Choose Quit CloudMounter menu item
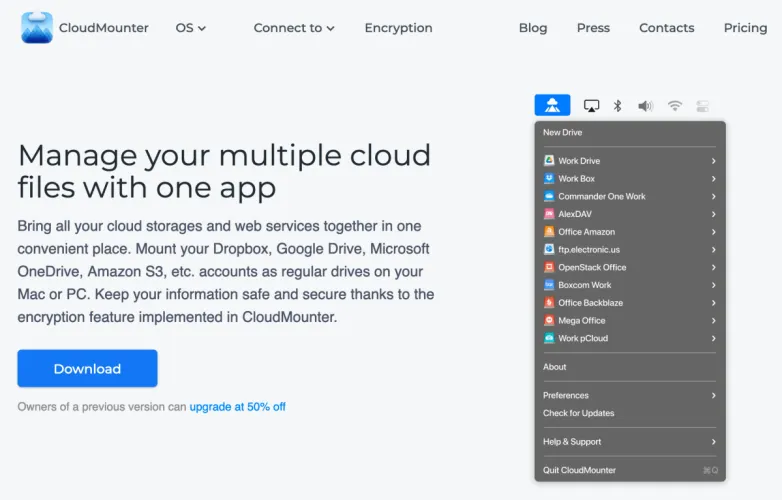This screenshot has width=782, height=500. [580, 470]
